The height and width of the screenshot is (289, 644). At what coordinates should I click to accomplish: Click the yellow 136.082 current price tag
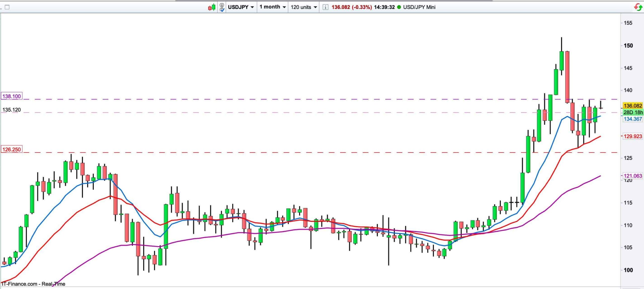633,106
